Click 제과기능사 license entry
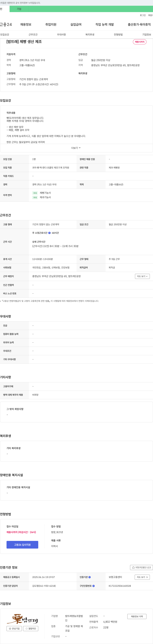 [45, 197]
